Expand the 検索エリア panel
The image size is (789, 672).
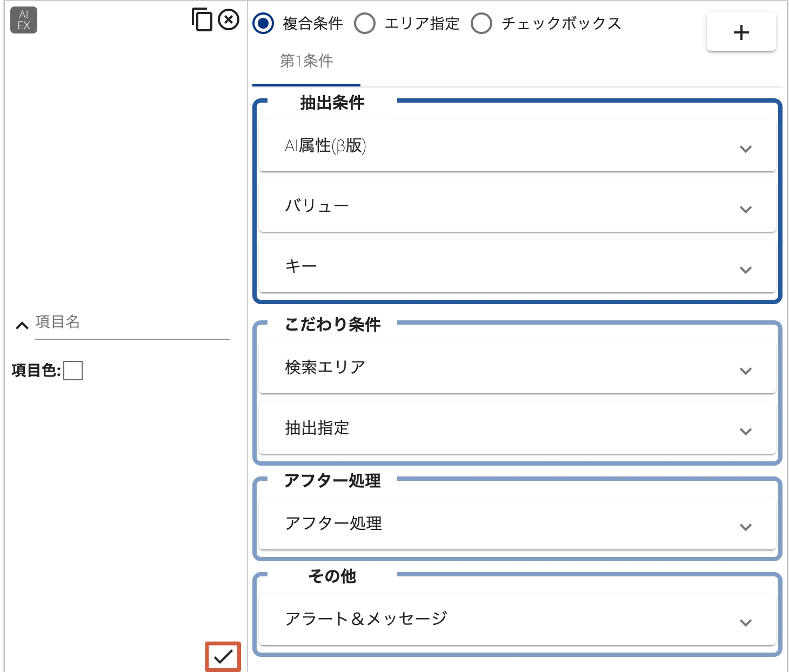tap(517, 368)
